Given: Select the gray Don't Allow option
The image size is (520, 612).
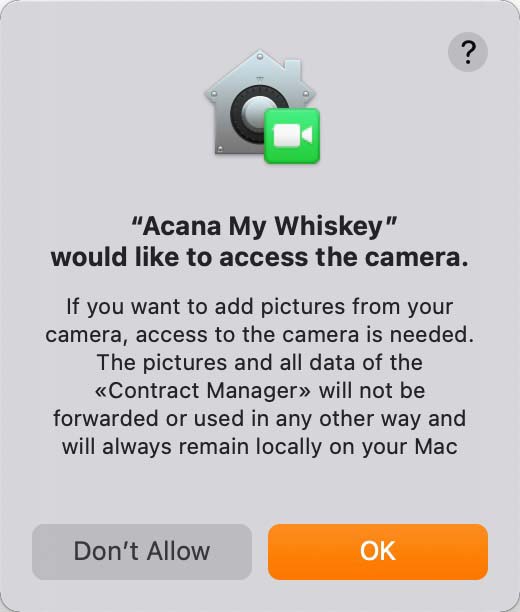Looking at the screenshot, I should pyautogui.click(x=142, y=552).
